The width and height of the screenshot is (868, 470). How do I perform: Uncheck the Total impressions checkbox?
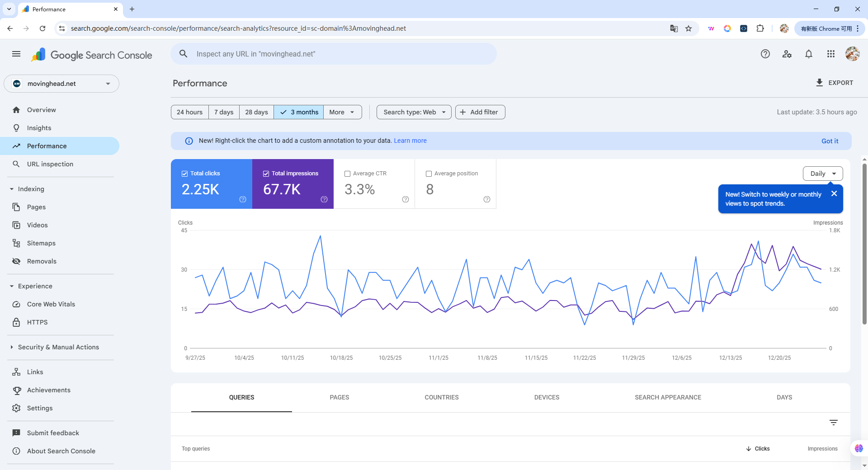coord(266,174)
